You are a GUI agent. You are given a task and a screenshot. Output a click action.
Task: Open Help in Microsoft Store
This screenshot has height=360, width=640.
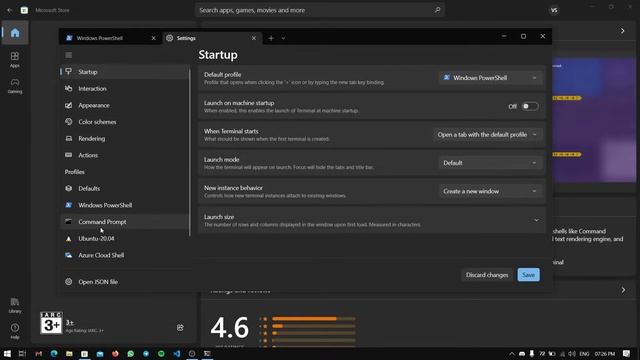(x=15, y=331)
